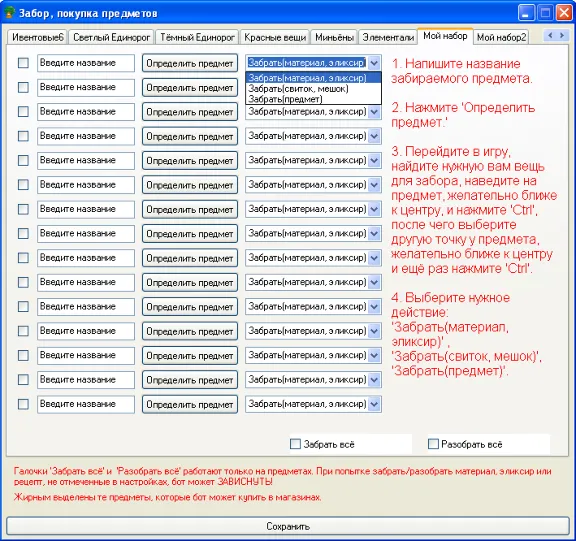Enable the 'Забрать всё' checkbox
576x541 pixels.
point(295,444)
